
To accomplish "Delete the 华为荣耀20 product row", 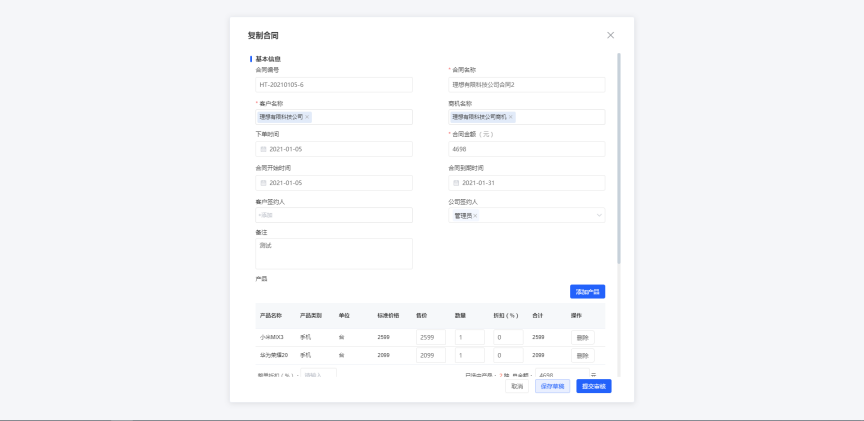I will [582, 356].
